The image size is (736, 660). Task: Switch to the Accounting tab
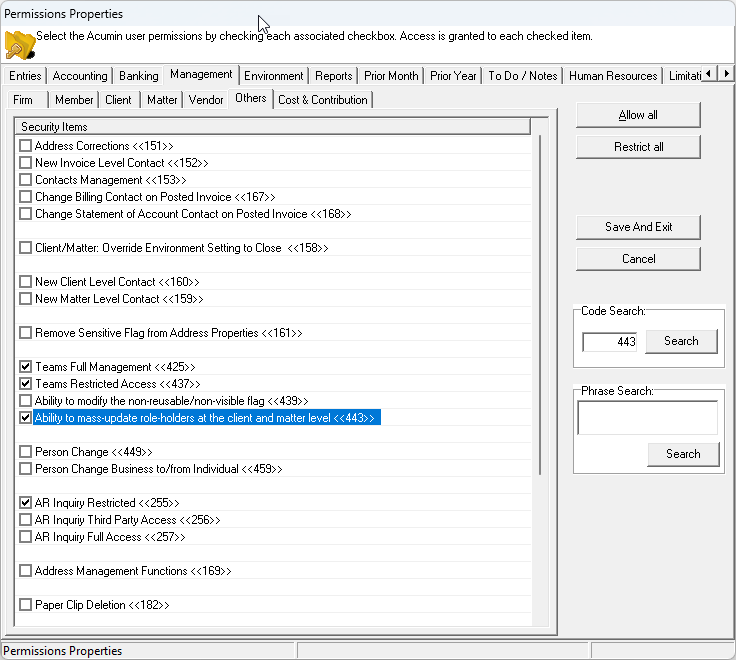(x=80, y=76)
